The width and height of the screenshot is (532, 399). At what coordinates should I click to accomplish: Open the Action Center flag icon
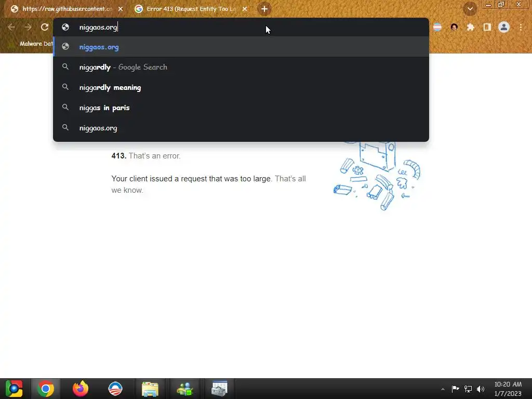(x=455, y=389)
